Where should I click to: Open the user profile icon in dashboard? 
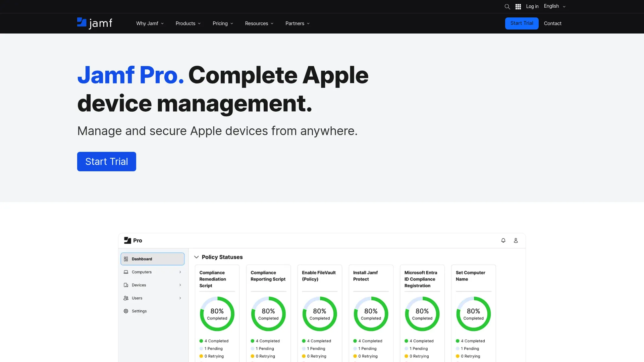pyautogui.click(x=516, y=240)
